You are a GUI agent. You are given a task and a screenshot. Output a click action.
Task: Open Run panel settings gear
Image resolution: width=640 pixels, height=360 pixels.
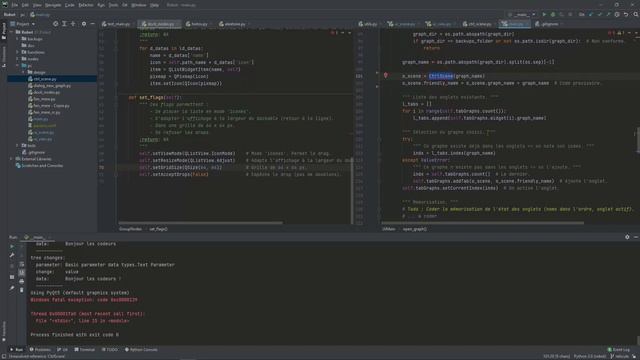tap(627, 237)
